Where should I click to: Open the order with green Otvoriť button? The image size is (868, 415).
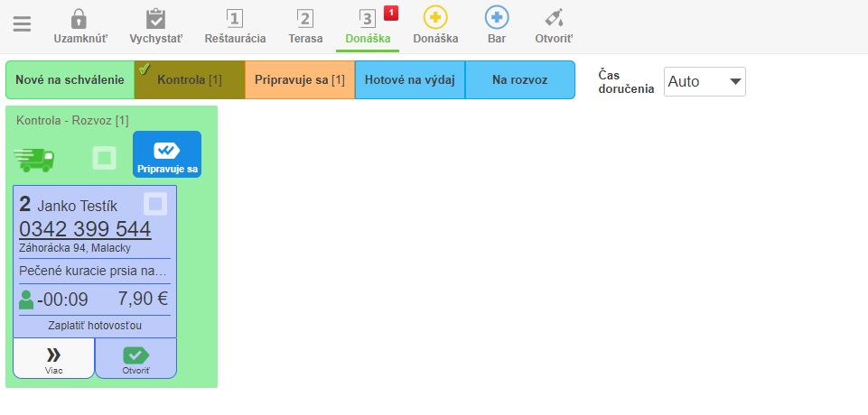coord(135,358)
